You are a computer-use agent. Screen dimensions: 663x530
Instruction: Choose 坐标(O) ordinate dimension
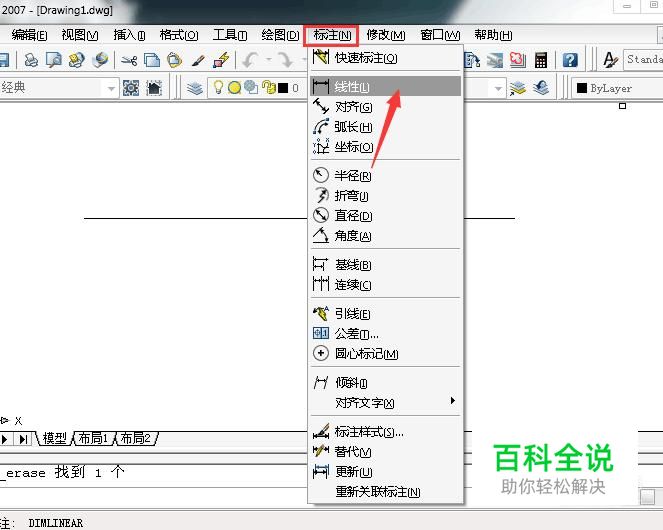coord(386,147)
